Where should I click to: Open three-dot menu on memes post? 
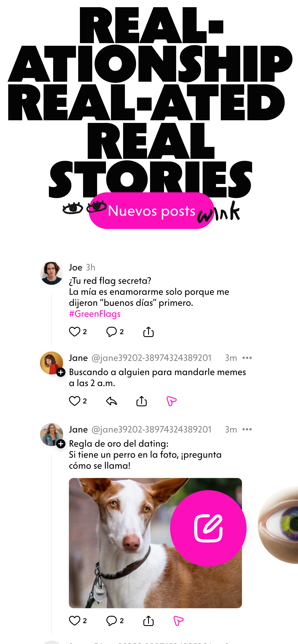click(247, 358)
